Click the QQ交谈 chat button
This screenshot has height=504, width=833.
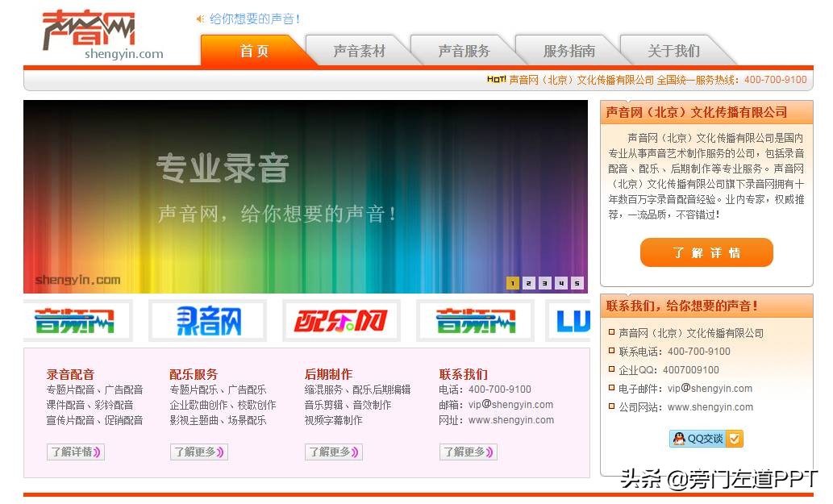point(706,438)
